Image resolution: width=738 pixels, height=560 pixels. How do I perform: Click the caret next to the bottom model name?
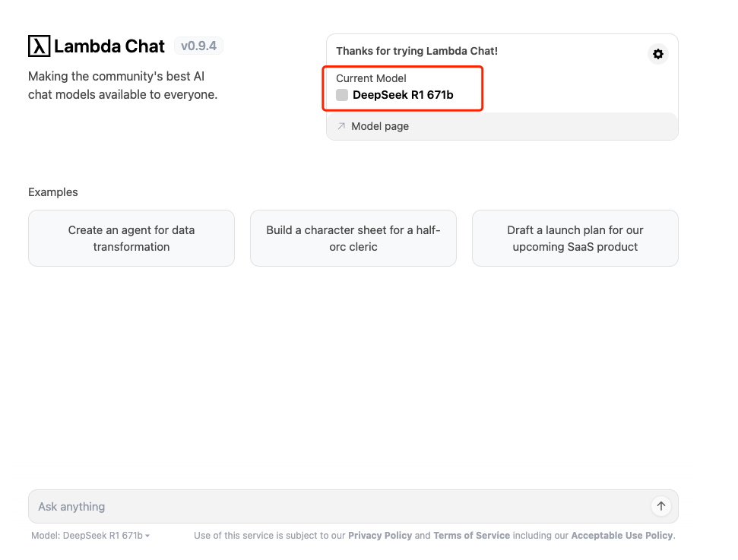point(147,536)
